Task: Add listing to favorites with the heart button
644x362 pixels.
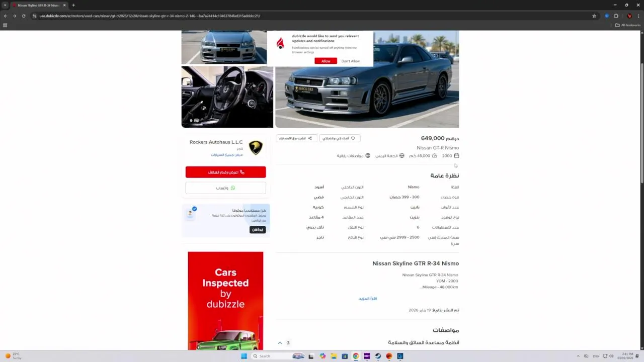Action: coord(340,138)
